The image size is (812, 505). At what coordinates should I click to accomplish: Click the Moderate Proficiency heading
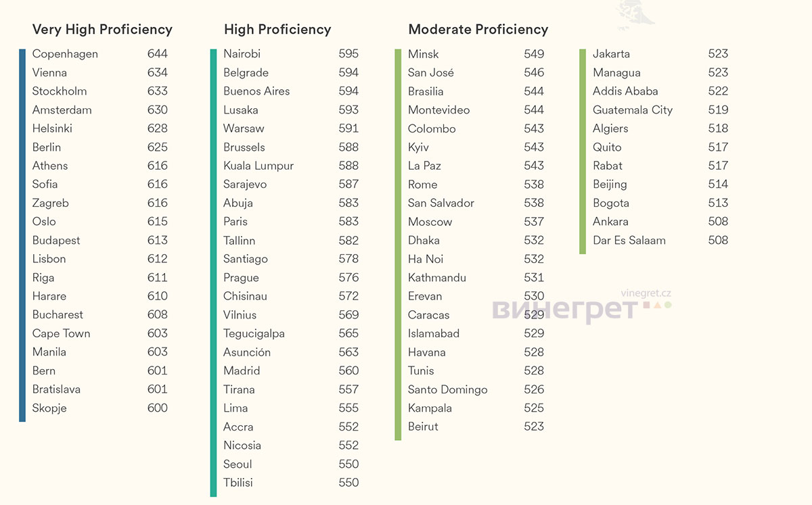coord(478,30)
